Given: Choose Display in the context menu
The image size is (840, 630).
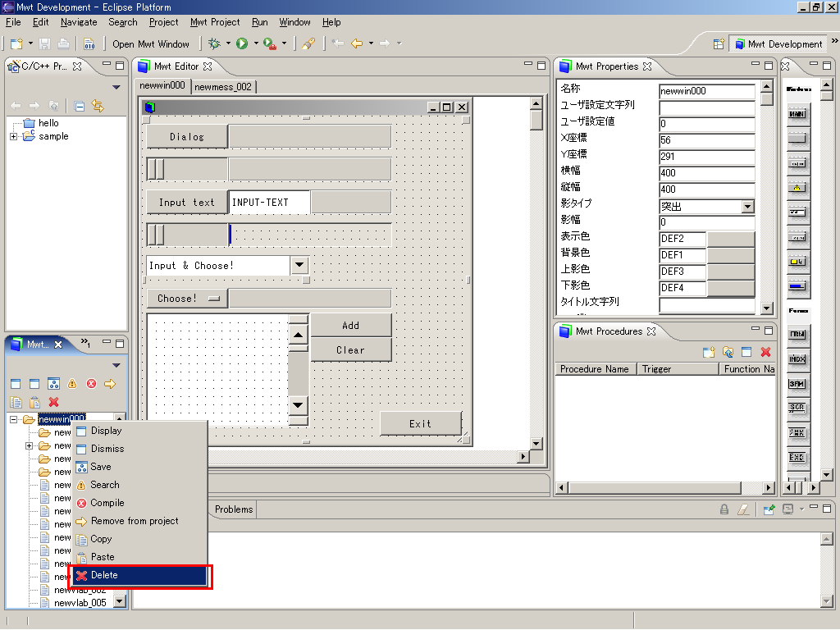Looking at the screenshot, I should [140, 431].
